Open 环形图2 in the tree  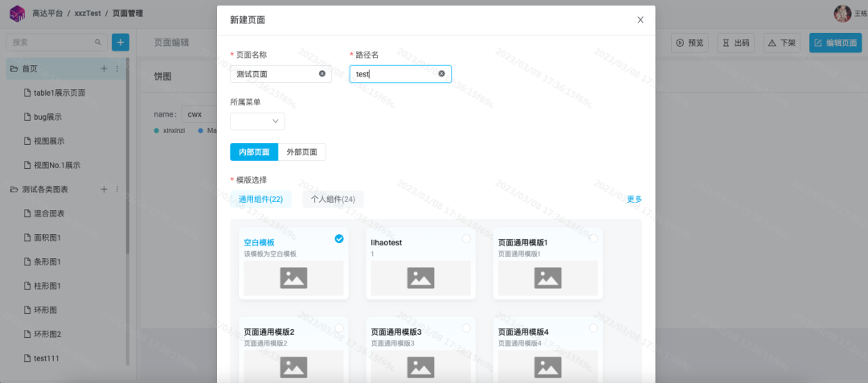pyautogui.click(x=47, y=334)
